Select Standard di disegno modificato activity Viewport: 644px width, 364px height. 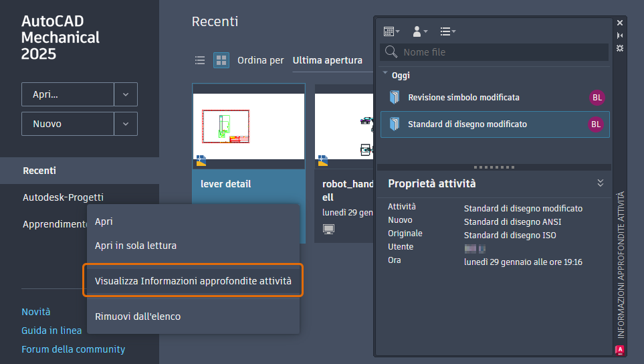[x=495, y=124]
